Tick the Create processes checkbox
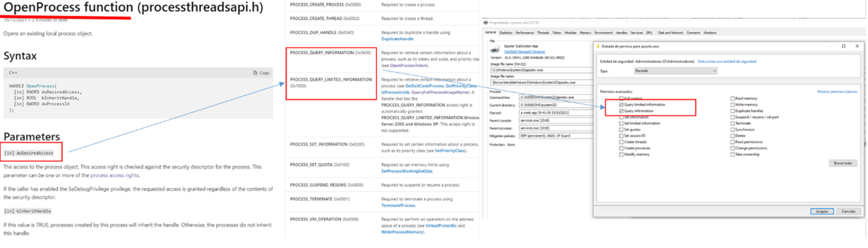868x248 pixels. [621, 148]
